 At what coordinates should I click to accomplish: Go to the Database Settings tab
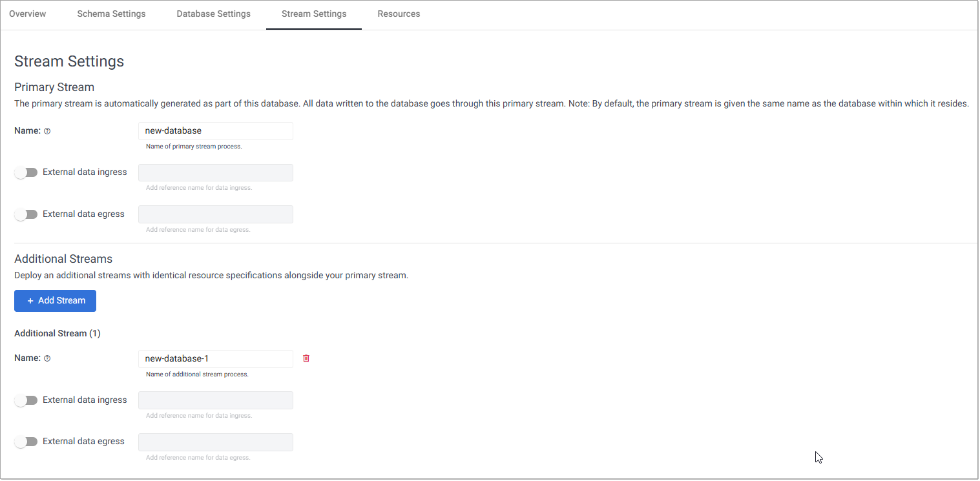point(213,14)
